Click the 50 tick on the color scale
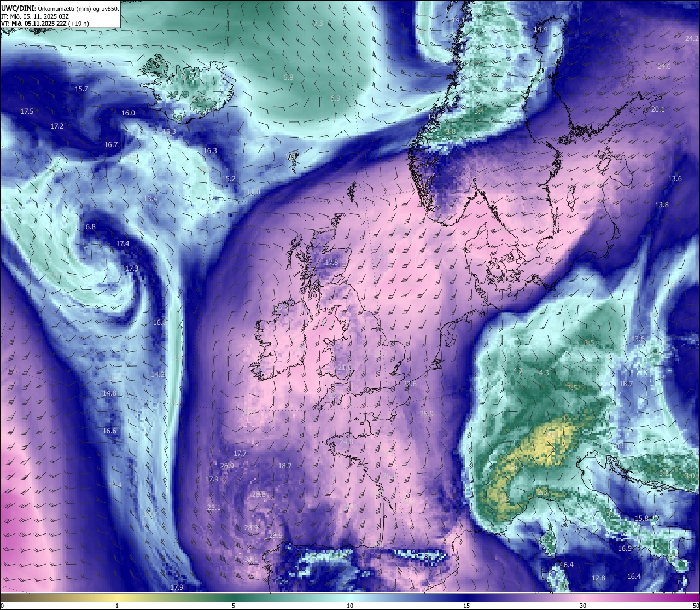 point(696,606)
